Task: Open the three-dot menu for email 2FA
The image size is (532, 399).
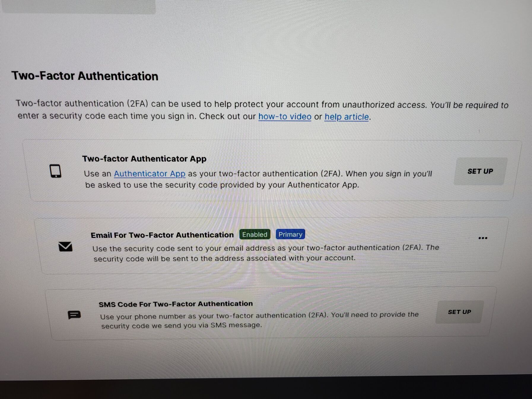Action: 483,238
